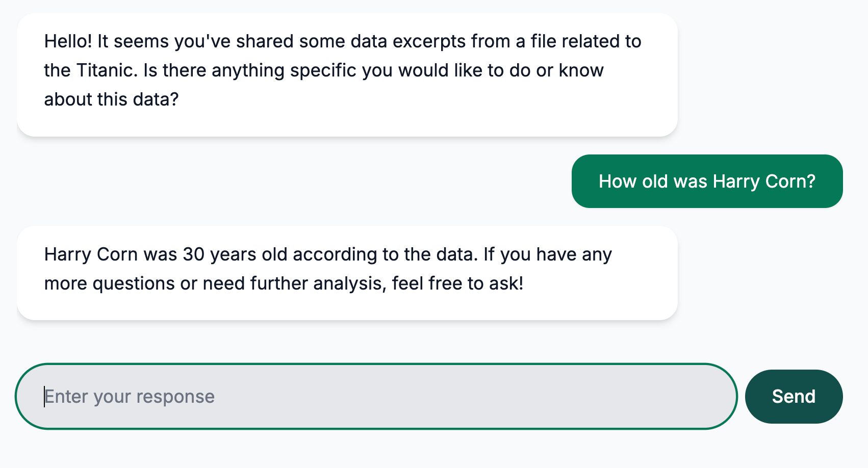Select the green 'How old was Harry Corn?' bubble
The height and width of the screenshot is (468, 868).
pyautogui.click(x=707, y=181)
